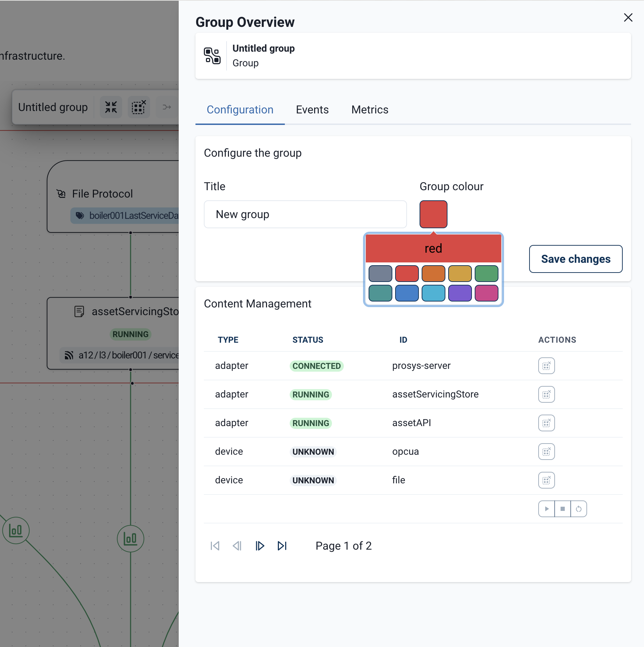Screen dimensions: 644x647
Task: Remove assetAPI adapter from the group
Action: coord(546,423)
